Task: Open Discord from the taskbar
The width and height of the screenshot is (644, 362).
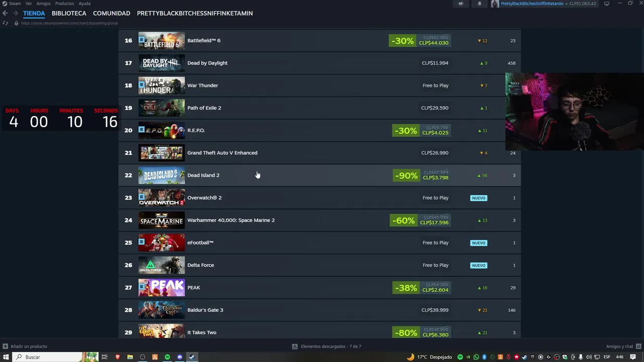Action: click(180, 357)
